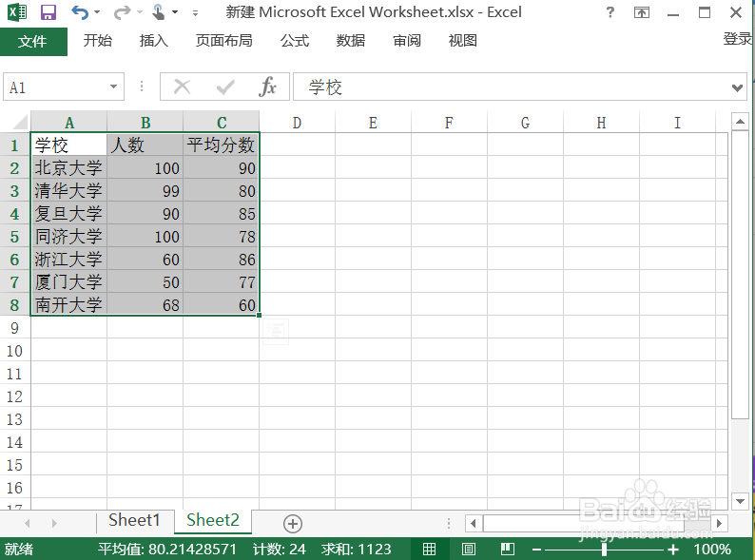The image size is (755, 560).
Task: Click the Cancel X icon in formula bar
Action: click(x=182, y=87)
